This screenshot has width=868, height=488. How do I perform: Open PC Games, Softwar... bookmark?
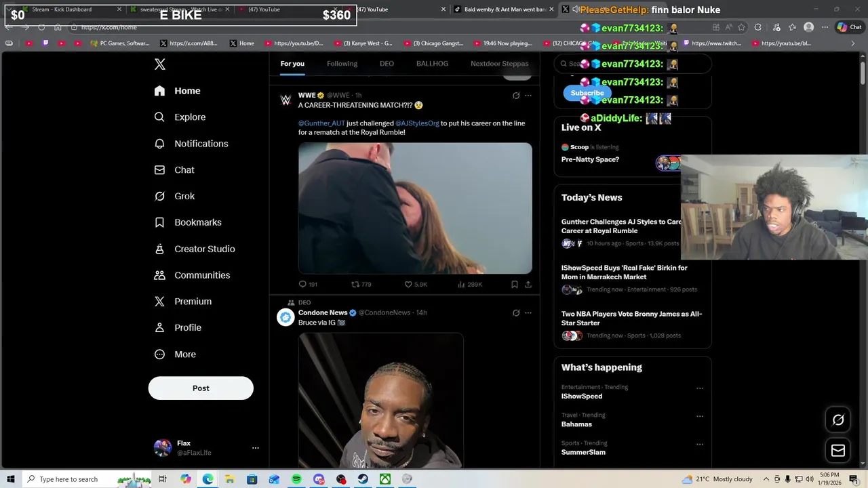point(120,43)
